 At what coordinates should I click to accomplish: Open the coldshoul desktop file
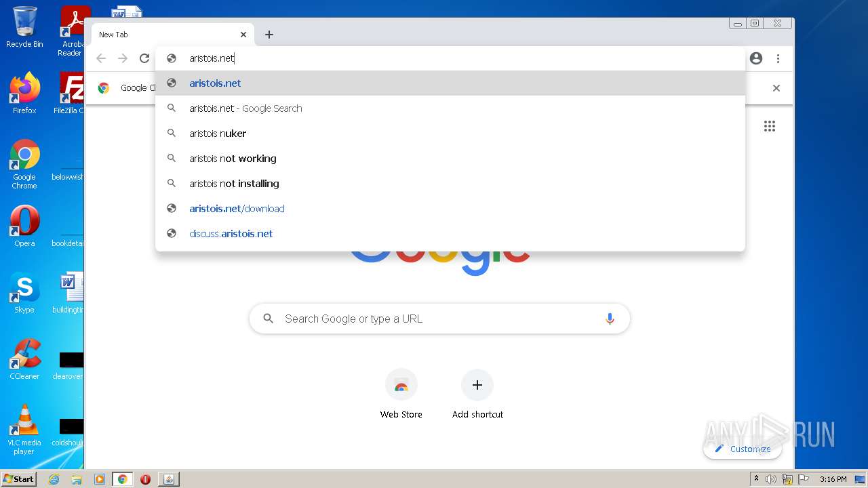(x=68, y=431)
